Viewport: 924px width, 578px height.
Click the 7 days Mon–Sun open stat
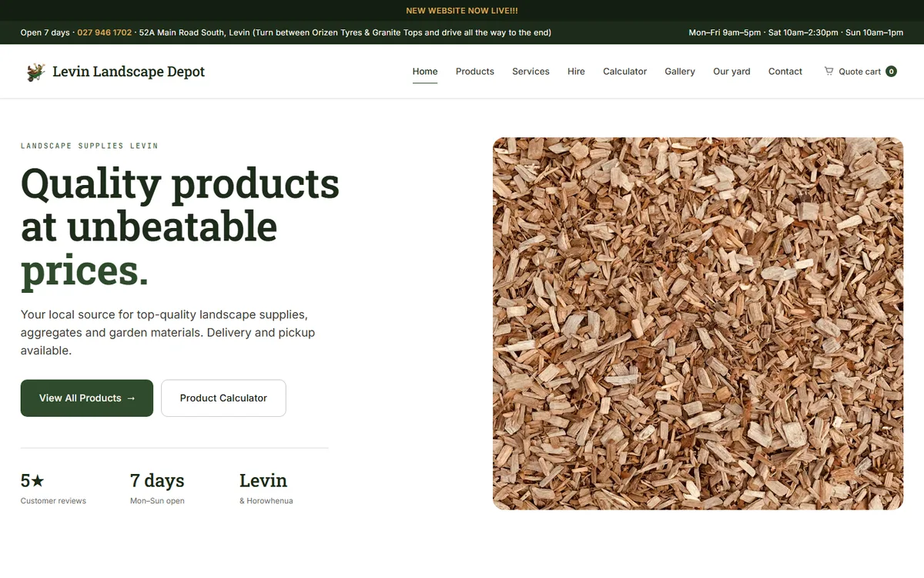[x=157, y=489]
